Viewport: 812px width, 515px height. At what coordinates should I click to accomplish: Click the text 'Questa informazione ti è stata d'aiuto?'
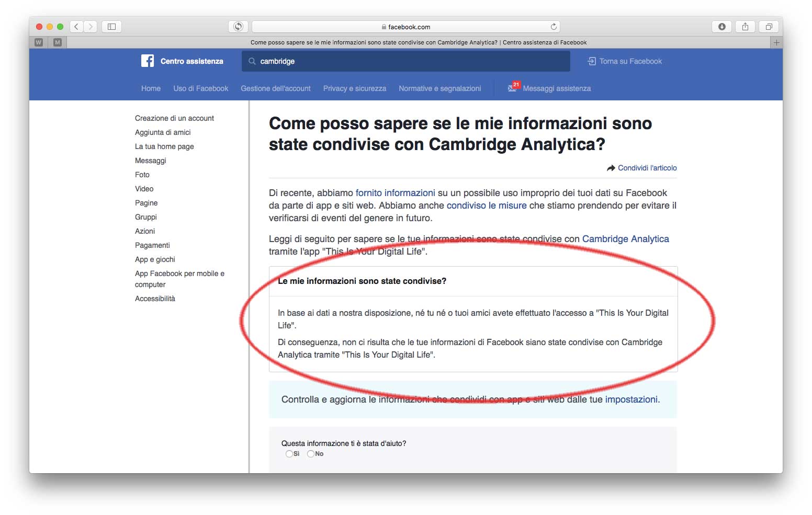(344, 443)
